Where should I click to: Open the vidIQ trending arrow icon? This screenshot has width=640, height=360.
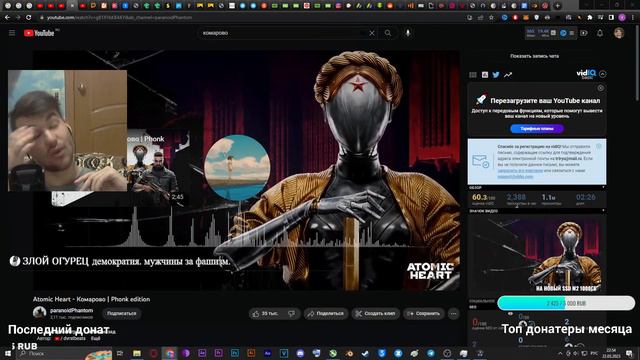pos(508,75)
